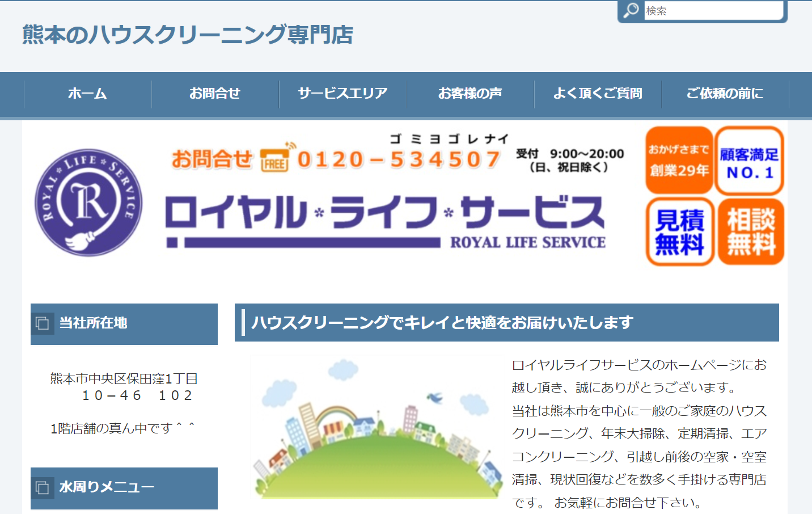Click the round Royal Life Service logo

point(88,203)
